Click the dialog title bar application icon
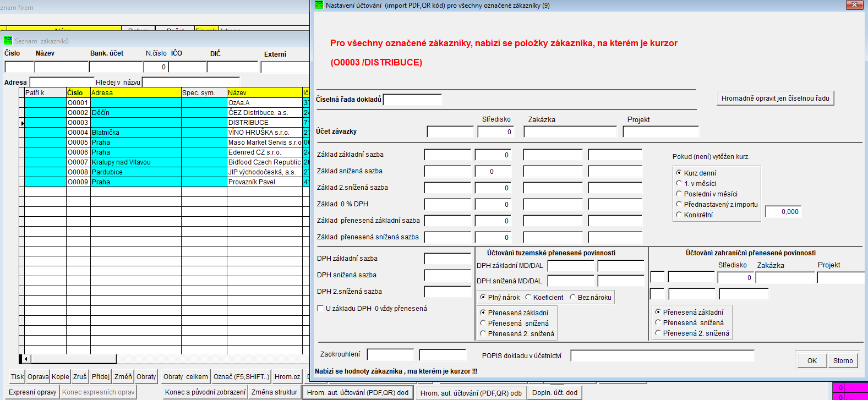868x400 pixels. pyautogui.click(x=319, y=5)
